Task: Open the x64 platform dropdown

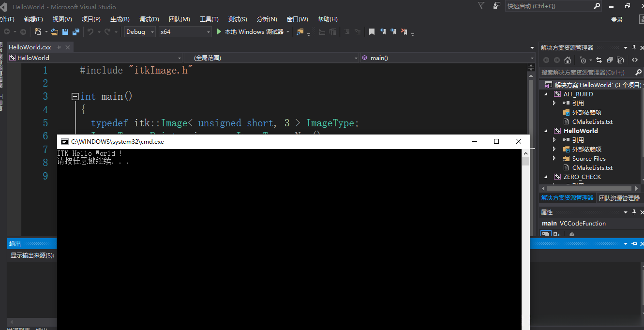Action: pos(185,32)
